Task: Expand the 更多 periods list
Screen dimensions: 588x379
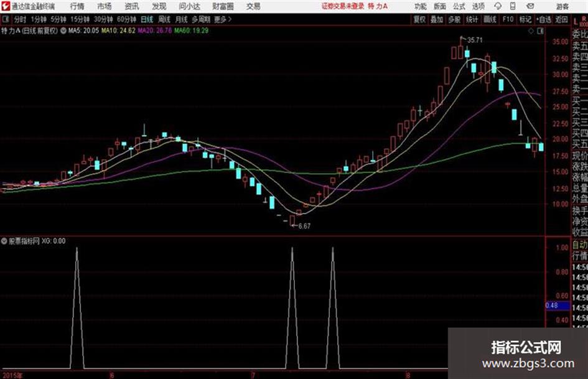Action: 223,19
